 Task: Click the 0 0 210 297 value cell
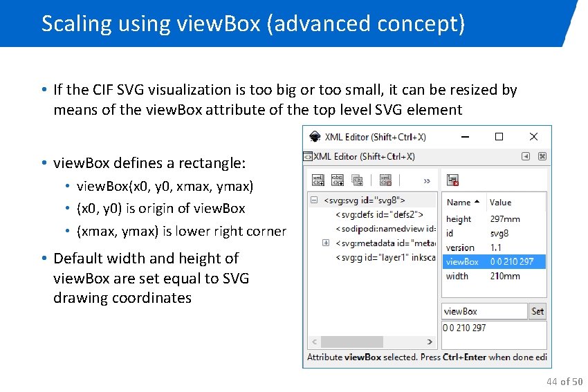point(512,262)
